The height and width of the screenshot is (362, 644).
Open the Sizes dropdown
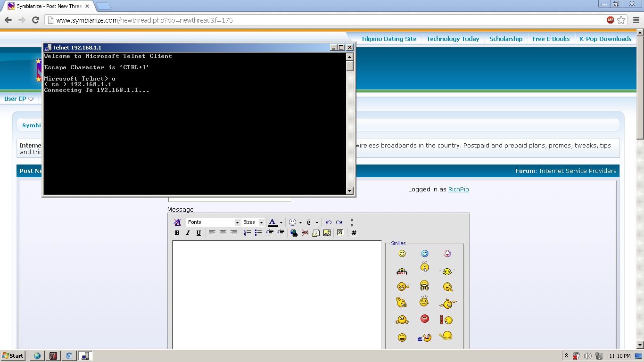pos(253,222)
